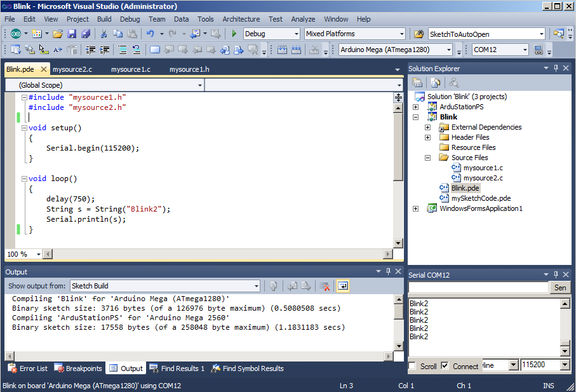Select mysource1.c in Solution Explorer
This screenshot has height=392, width=576.
pyautogui.click(x=483, y=168)
